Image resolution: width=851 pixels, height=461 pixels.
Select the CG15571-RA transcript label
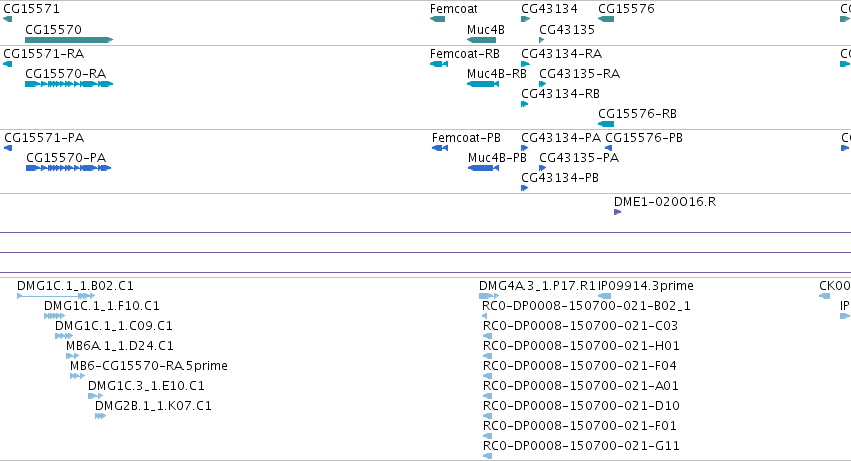tap(43, 54)
